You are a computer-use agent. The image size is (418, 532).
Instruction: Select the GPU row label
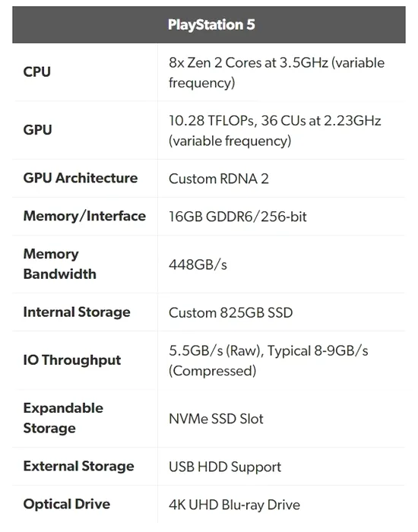[37, 130]
